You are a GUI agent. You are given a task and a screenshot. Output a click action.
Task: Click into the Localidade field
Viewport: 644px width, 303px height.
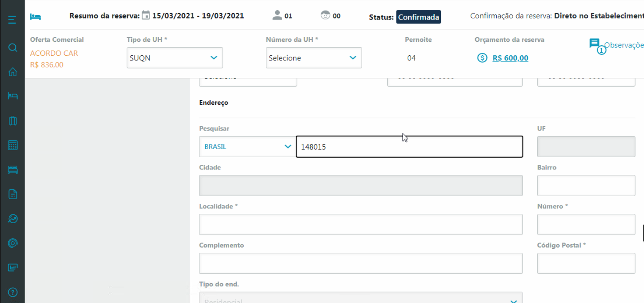click(x=361, y=224)
